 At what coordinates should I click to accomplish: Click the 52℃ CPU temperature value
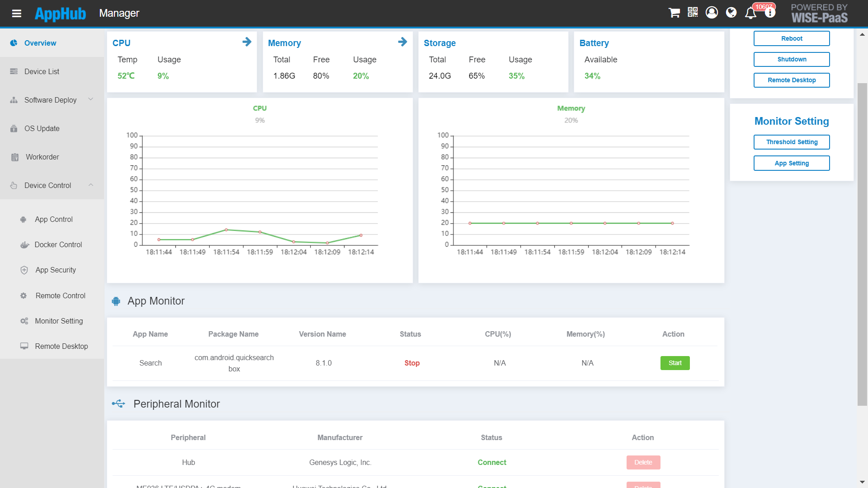[126, 76]
